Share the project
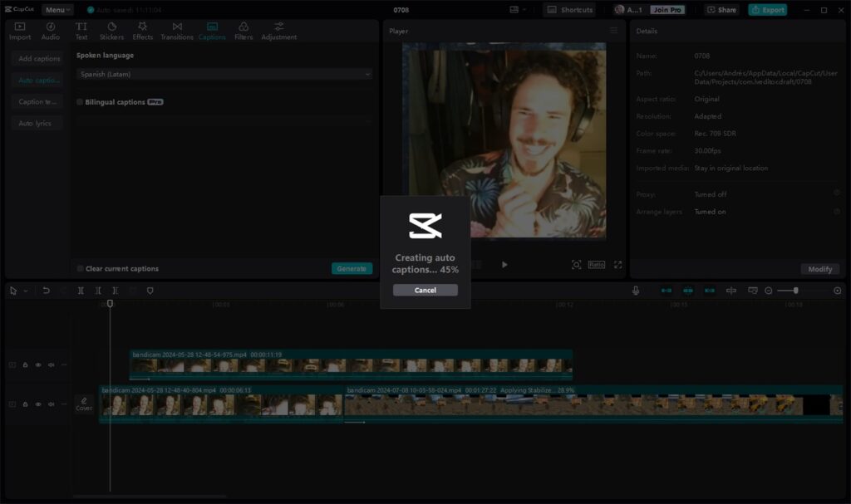Screen dimensions: 851x504 [721, 10]
